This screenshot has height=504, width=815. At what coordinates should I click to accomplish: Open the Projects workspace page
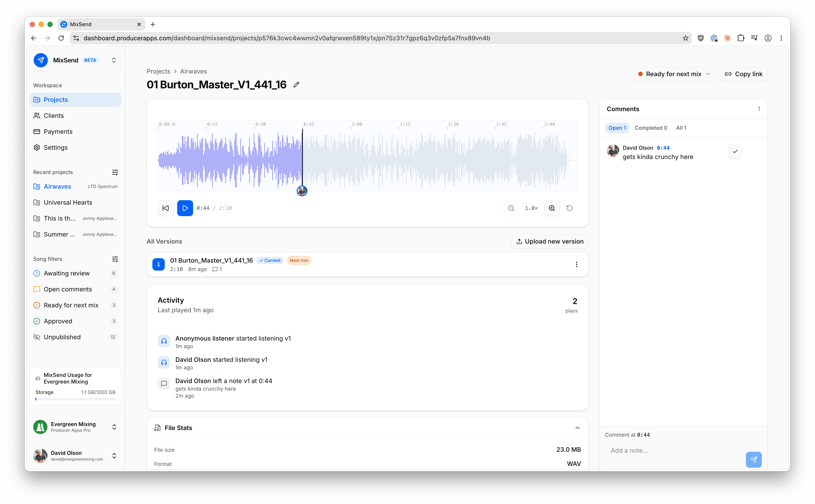click(75, 100)
